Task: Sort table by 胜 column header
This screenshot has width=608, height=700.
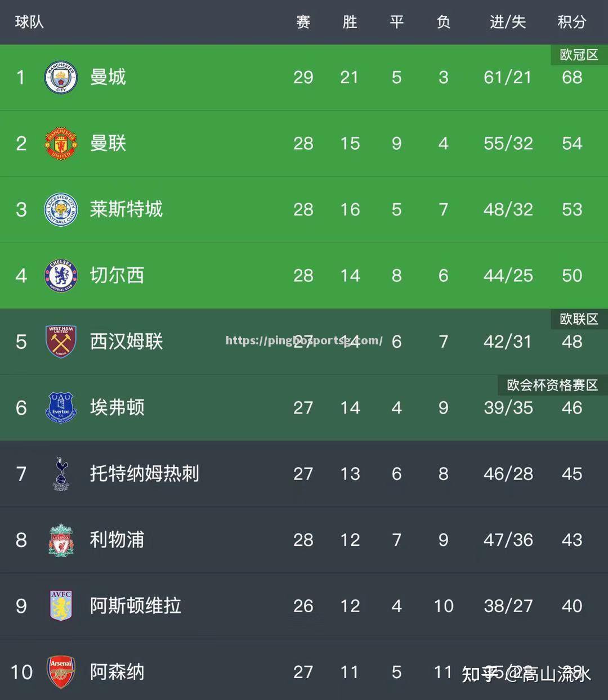Action: point(350,22)
